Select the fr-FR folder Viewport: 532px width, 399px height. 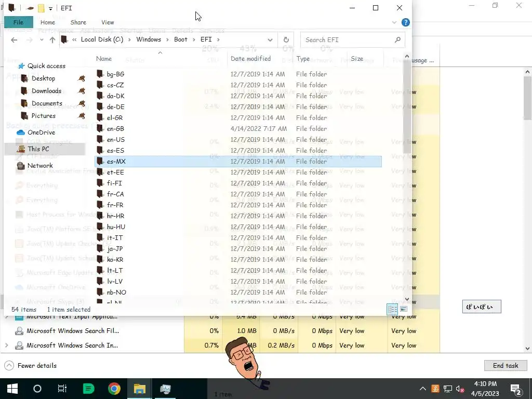[x=115, y=205]
